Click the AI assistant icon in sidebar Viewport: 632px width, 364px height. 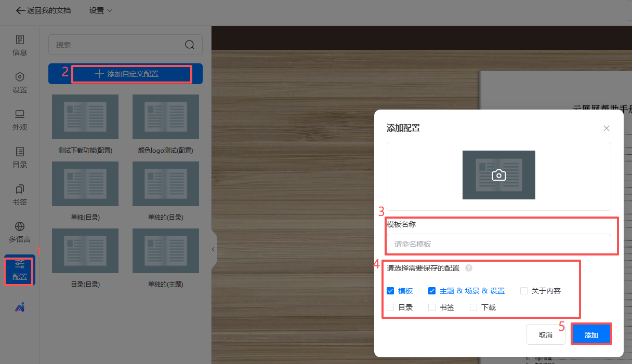[x=20, y=307]
